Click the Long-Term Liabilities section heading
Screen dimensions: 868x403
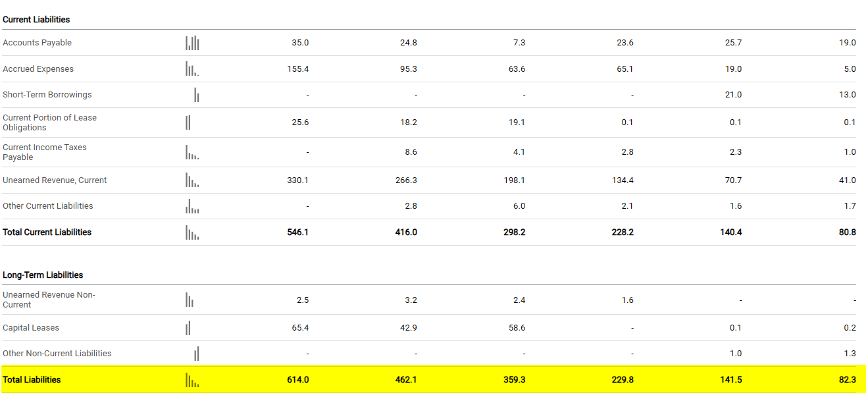pyautogui.click(x=43, y=275)
